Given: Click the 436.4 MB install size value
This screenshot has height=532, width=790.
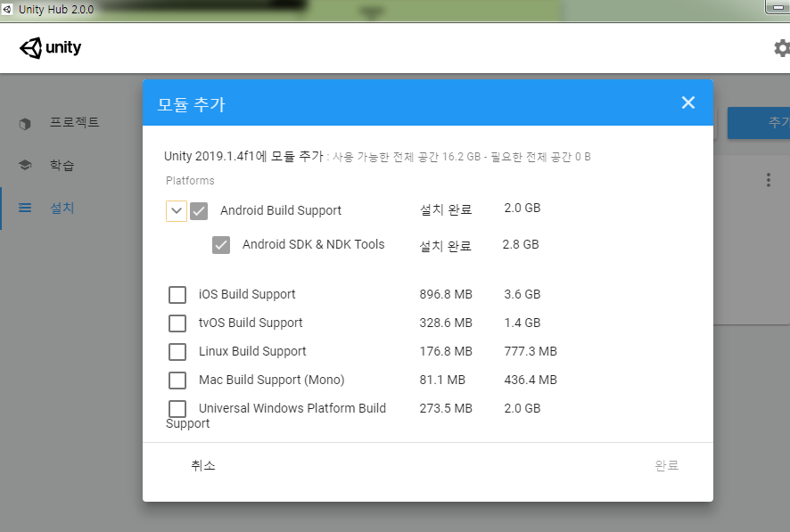Looking at the screenshot, I should pyautogui.click(x=531, y=380).
